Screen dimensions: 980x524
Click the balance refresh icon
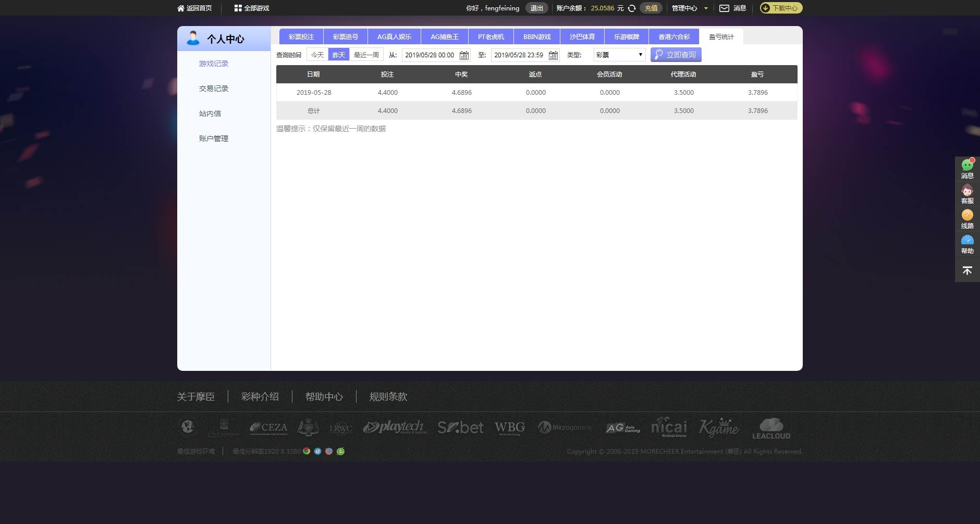pos(631,8)
